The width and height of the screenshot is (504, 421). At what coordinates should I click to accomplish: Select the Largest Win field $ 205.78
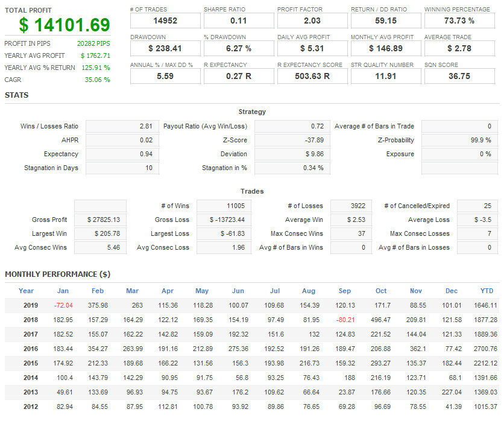click(x=100, y=233)
